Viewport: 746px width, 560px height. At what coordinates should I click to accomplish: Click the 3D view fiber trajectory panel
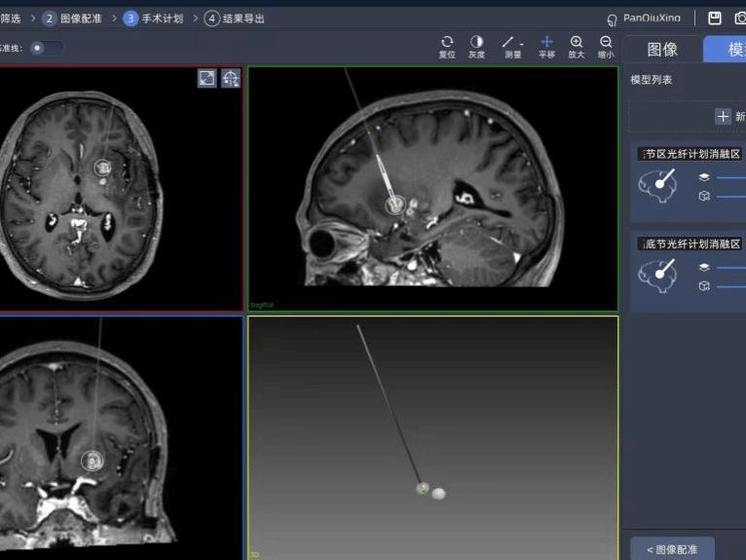[432, 437]
